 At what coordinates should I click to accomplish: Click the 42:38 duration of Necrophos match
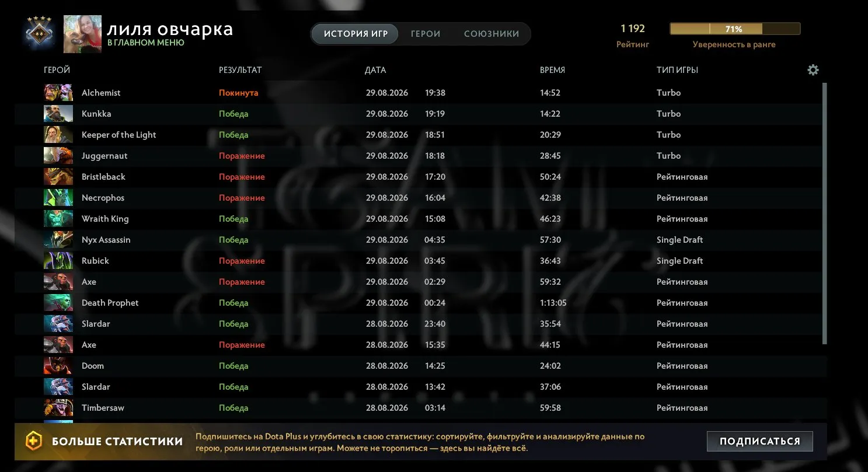click(550, 198)
